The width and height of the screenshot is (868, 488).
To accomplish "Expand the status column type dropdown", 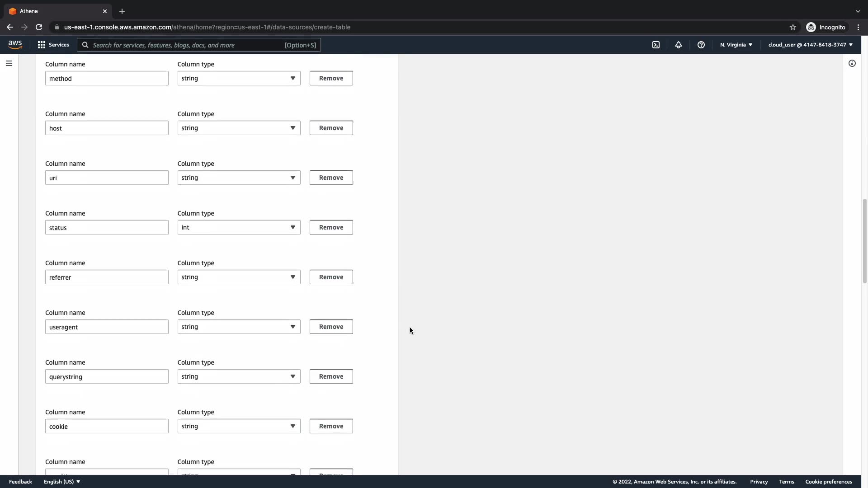I will pyautogui.click(x=239, y=227).
